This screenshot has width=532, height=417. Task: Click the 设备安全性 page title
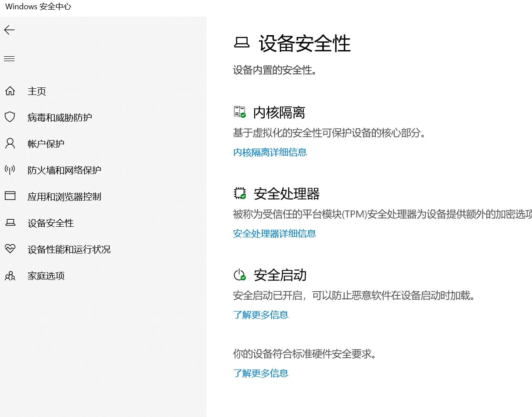[x=305, y=44]
